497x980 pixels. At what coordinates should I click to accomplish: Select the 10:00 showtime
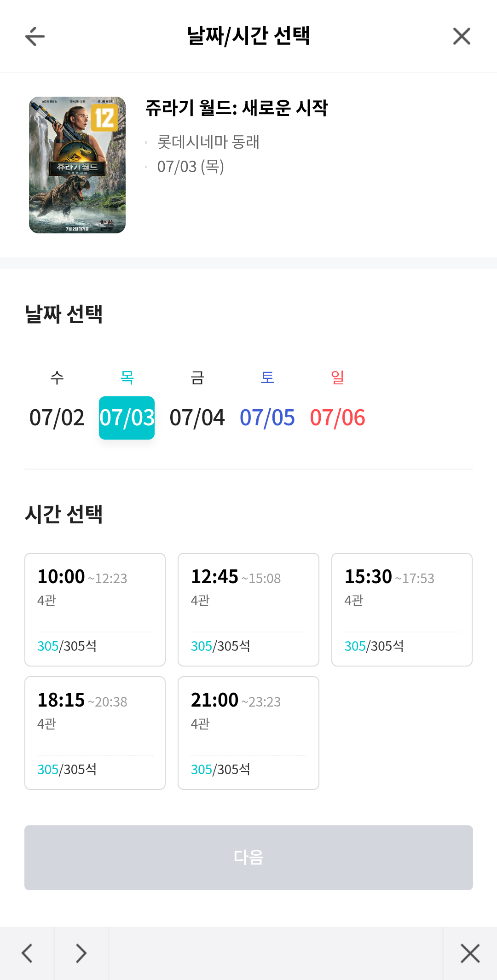click(95, 609)
